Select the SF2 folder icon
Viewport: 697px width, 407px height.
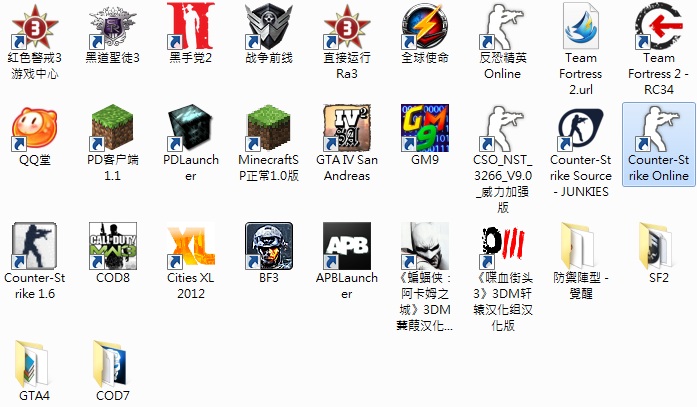(x=656, y=246)
